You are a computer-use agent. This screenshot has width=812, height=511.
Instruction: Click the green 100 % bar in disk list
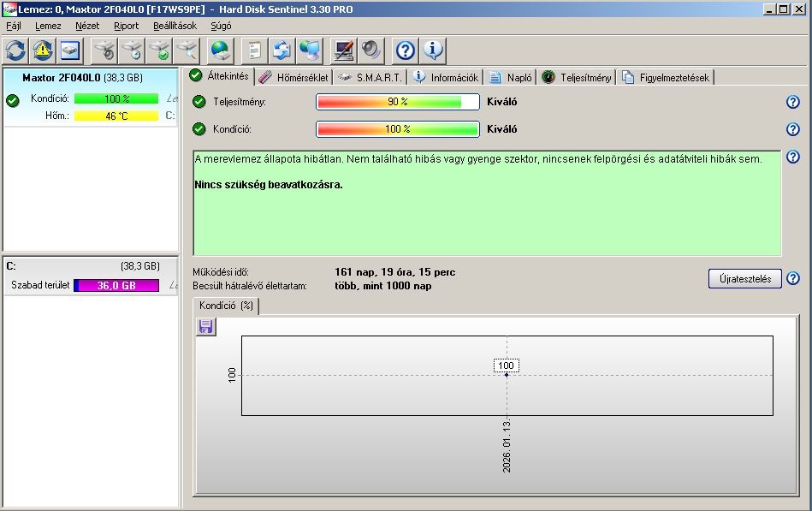point(116,99)
